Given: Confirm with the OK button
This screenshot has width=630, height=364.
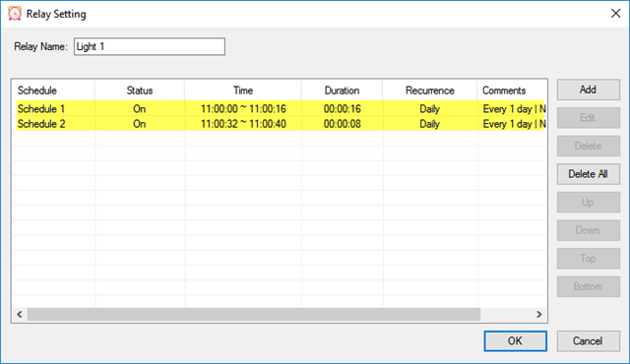Looking at the screenshot, I should point(515,340).
